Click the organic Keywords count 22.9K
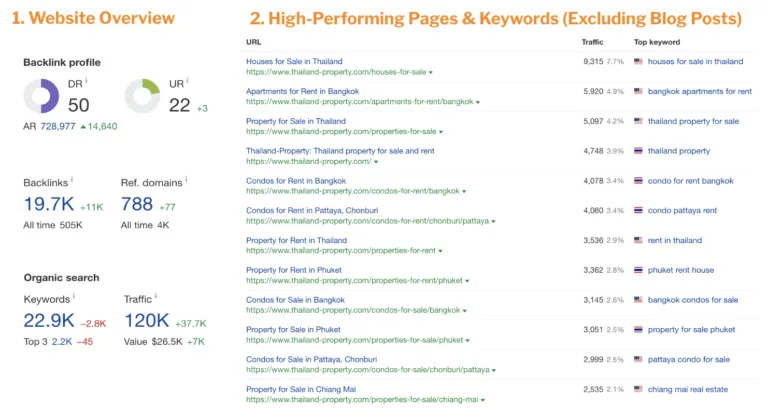 [x=49, y=320]
